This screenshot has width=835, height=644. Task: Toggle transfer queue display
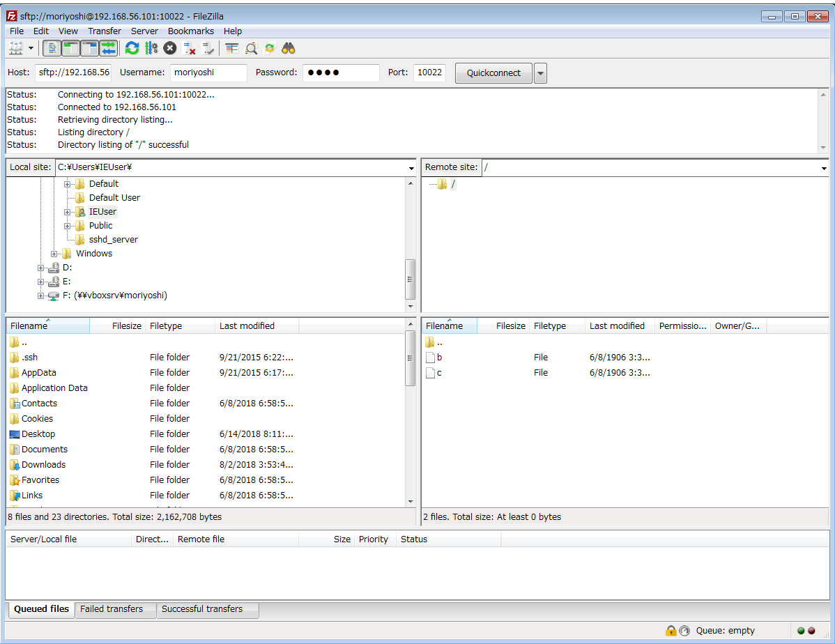click(108, 49)
